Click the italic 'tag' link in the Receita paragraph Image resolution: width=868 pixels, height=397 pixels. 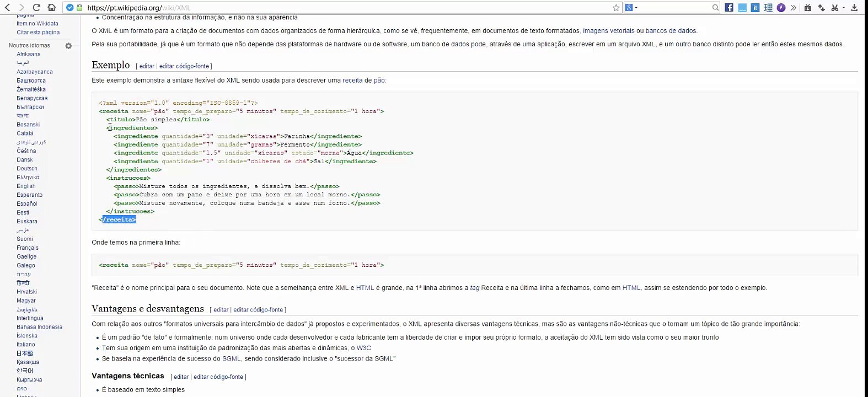474,288
